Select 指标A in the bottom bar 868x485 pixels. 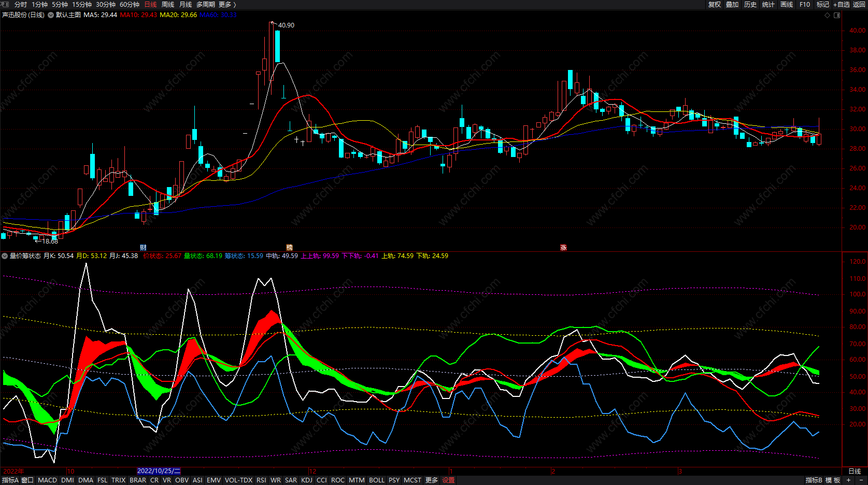[x=10, y=480]
